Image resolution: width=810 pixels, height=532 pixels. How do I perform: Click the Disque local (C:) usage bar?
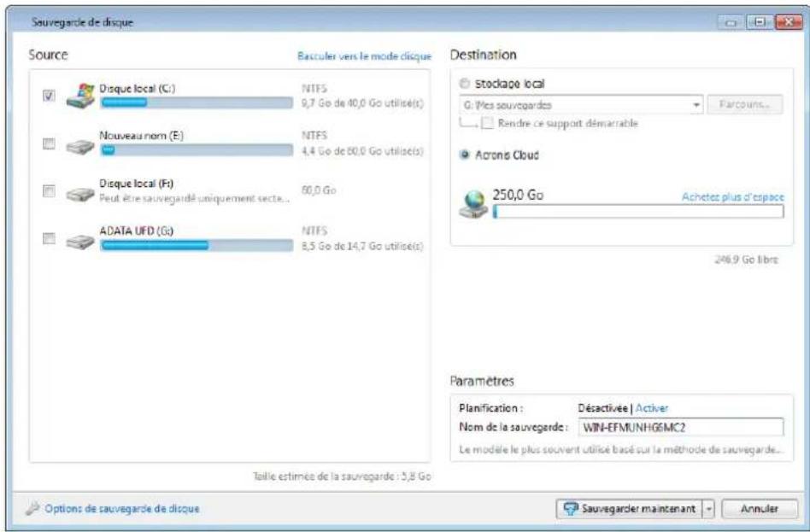(x=197, y=102)
